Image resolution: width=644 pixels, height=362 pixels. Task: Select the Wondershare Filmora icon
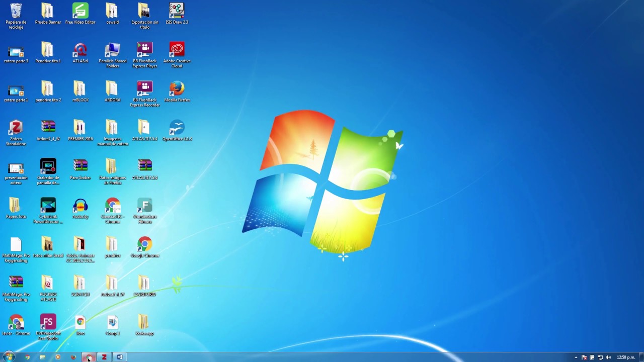[x=144, y=211]
